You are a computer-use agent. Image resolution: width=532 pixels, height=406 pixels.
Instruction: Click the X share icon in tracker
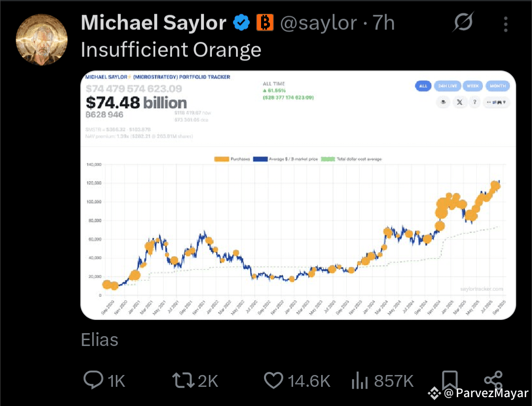point(460,102)
